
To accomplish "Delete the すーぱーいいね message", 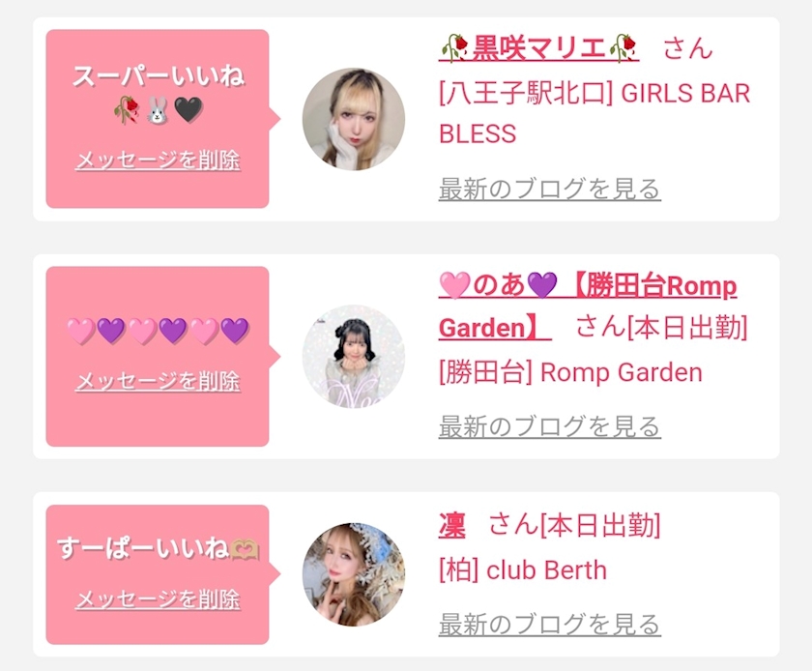I will pyautogui.click(x=158, y=599).
